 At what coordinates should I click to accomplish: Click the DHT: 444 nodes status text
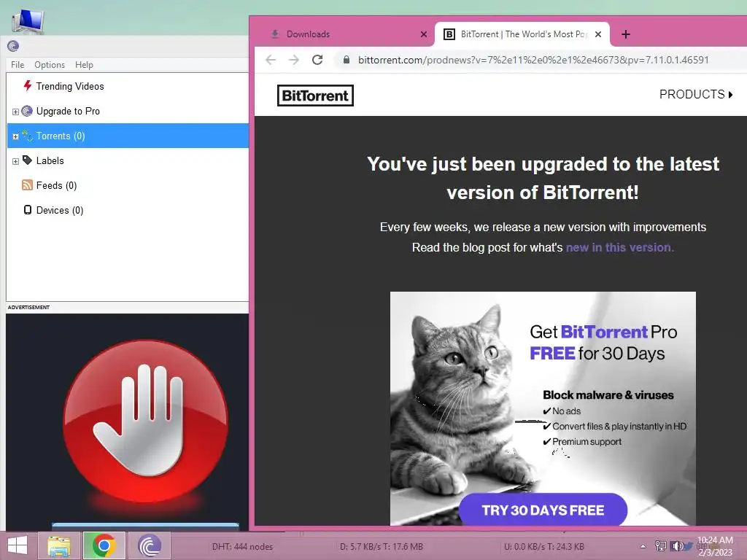coord(242,547)
